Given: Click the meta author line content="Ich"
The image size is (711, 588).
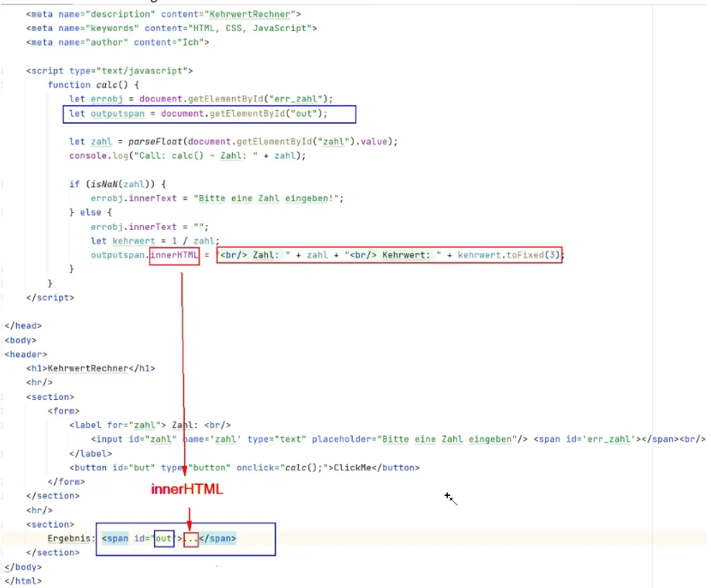Looking at the screenshot, I should click(x=118, y=42).
